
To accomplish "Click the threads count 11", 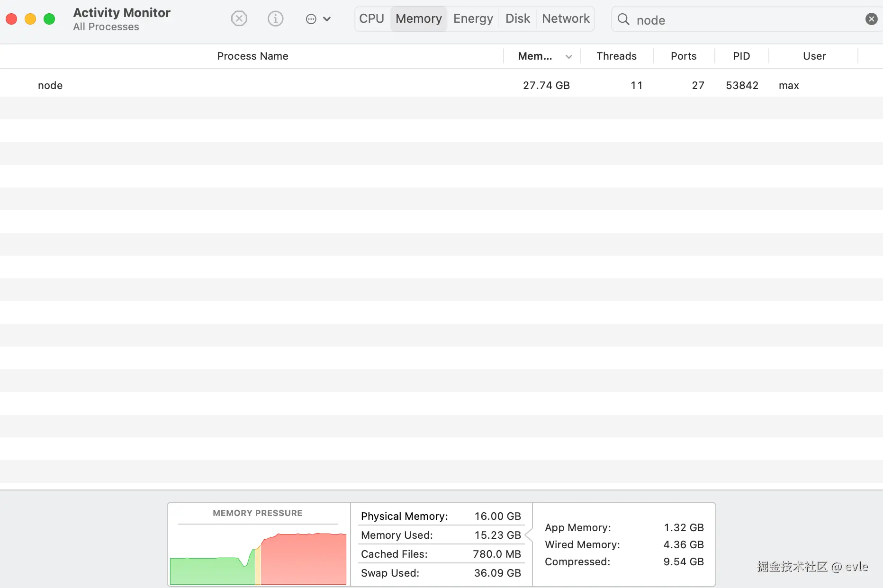I will 636,86.
